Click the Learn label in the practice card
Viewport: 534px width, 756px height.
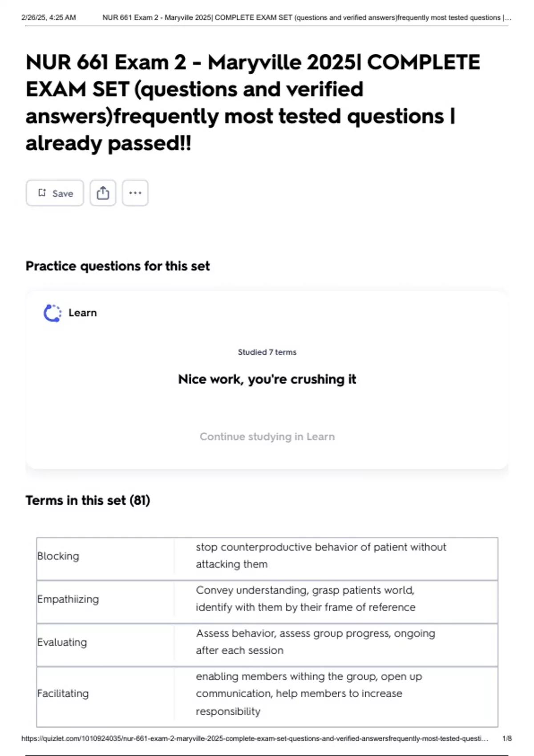[x=82, y=313]
